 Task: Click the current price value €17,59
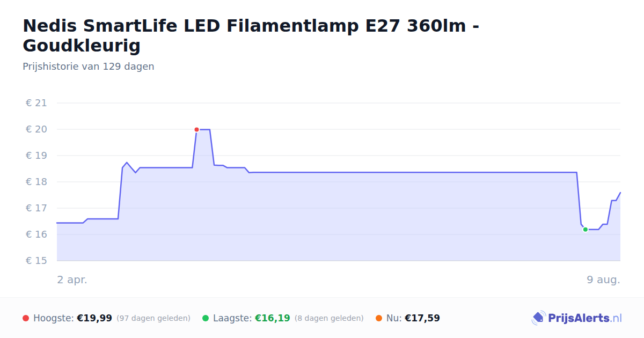coord(422,318)
